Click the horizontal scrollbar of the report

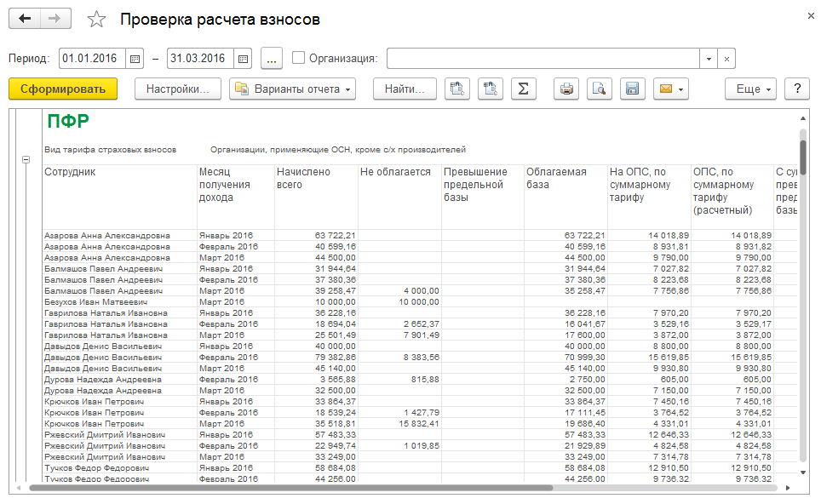click(x=290, y=488)
